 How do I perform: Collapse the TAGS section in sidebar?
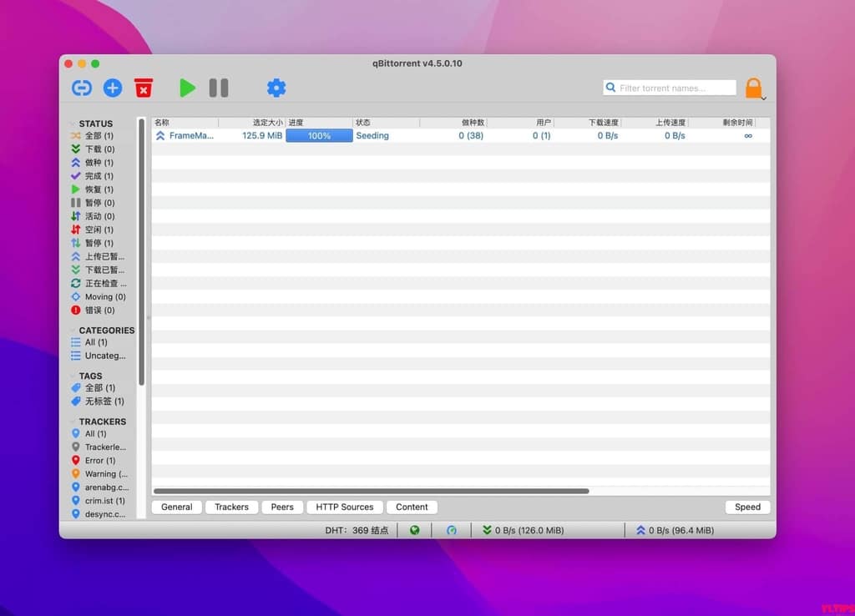click(x=90, y=376)
